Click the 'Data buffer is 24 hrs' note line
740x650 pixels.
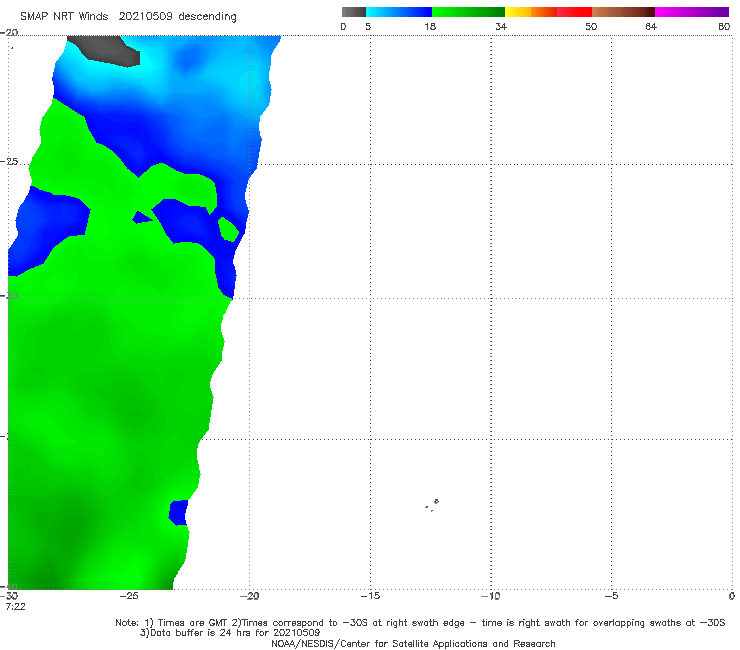coord(230,633)
